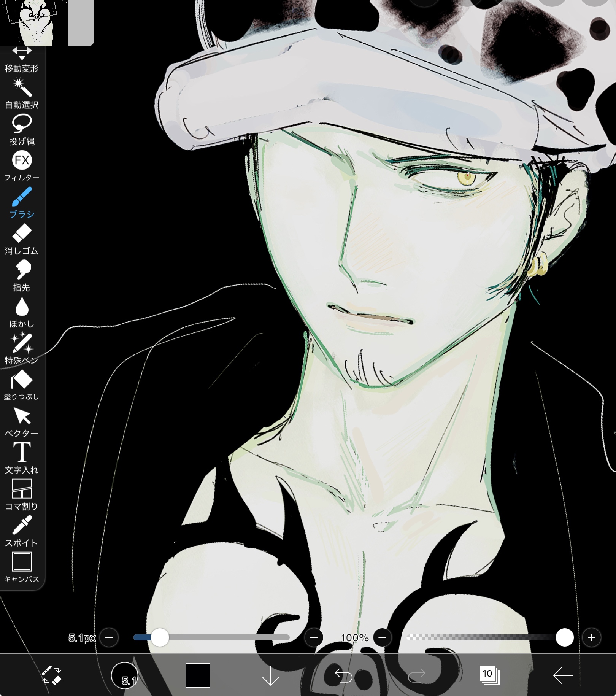
Task: Choose the ぼかし blur tool
Action: [22, 312]
